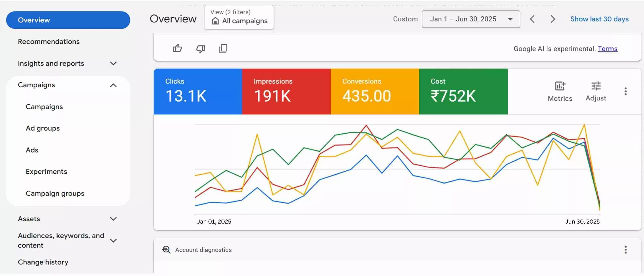
Task: Open Ad groups in sidebar
Action: pos(43,128)
